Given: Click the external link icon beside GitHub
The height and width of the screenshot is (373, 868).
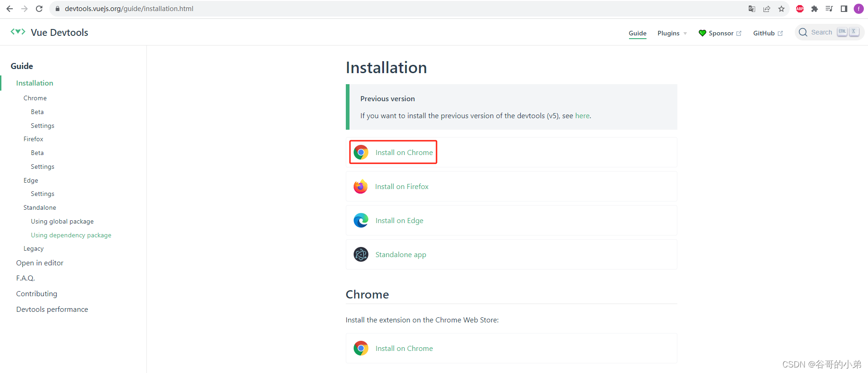Looking at the screenshot, I should 780,33.
